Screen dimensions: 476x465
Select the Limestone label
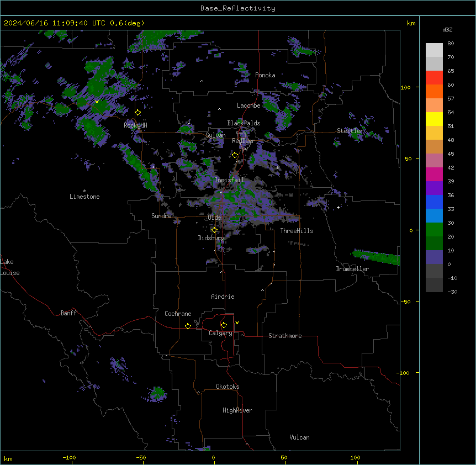pyautogui.click(x=84, y=197)
